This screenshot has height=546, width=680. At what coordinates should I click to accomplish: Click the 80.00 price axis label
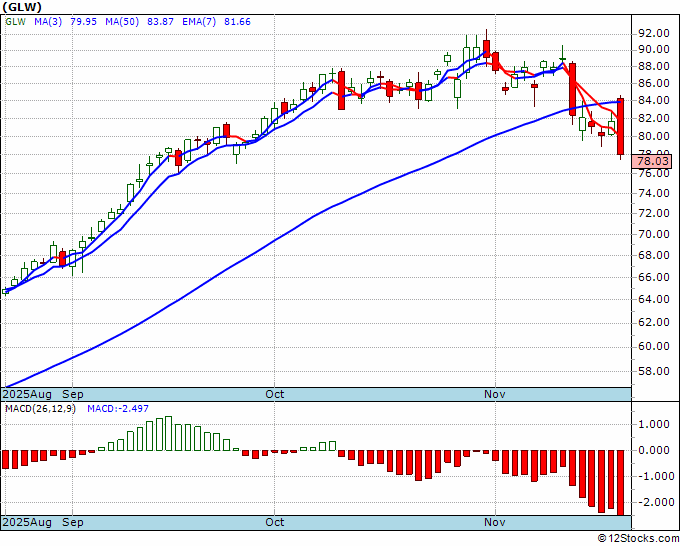pyautogui.click(x=654, y=137)
